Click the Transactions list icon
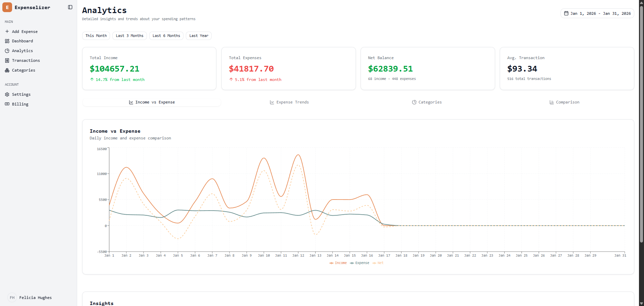 [7, 60]
